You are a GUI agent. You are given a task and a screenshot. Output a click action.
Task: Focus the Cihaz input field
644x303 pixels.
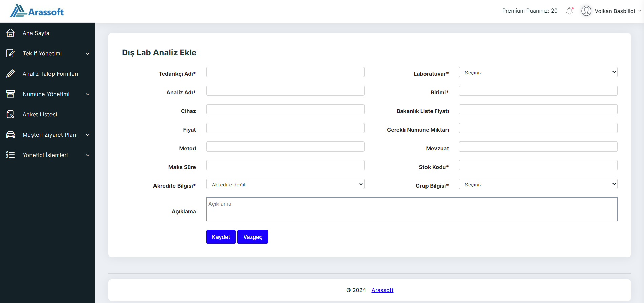[x=285, y=109]
